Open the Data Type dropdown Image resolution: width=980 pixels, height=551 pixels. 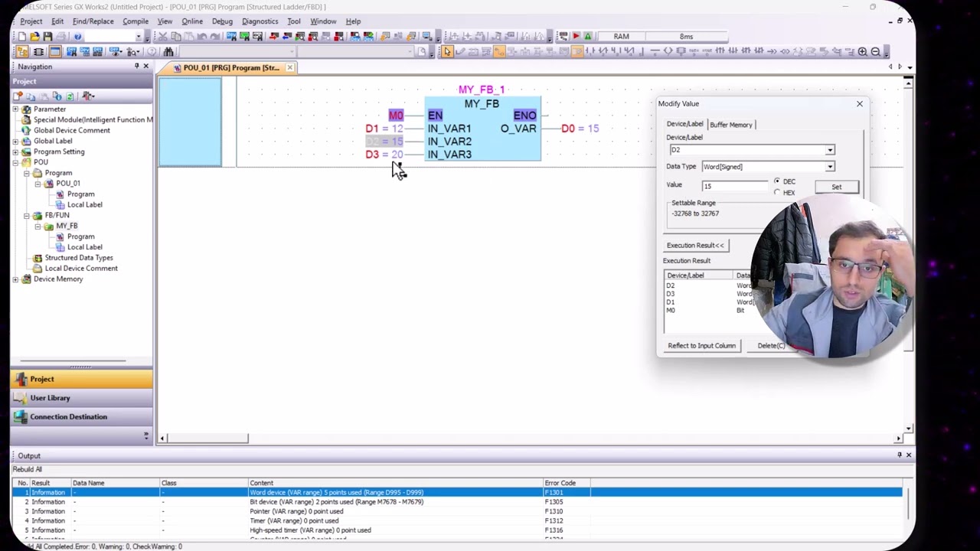click(x=830, y=167)
